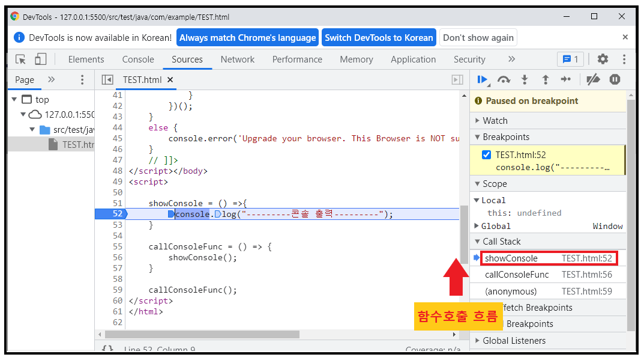Click the debugger sidebar vertical scrollbar
Image resolution: width=644 pixels, height=360 pixels.
(631, 214)
